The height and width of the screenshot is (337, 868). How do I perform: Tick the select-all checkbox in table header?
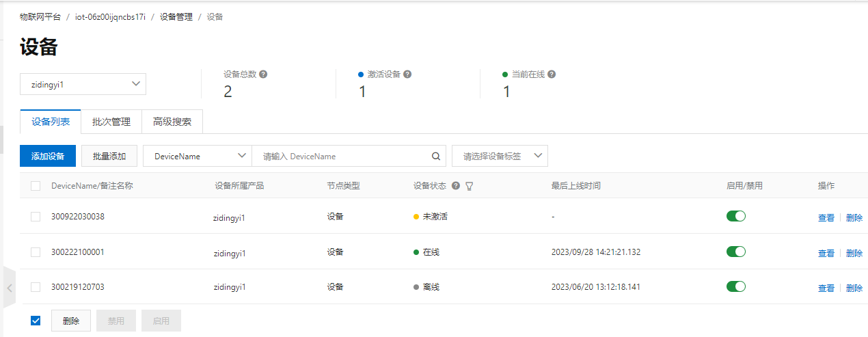click(x=36, y=186)
